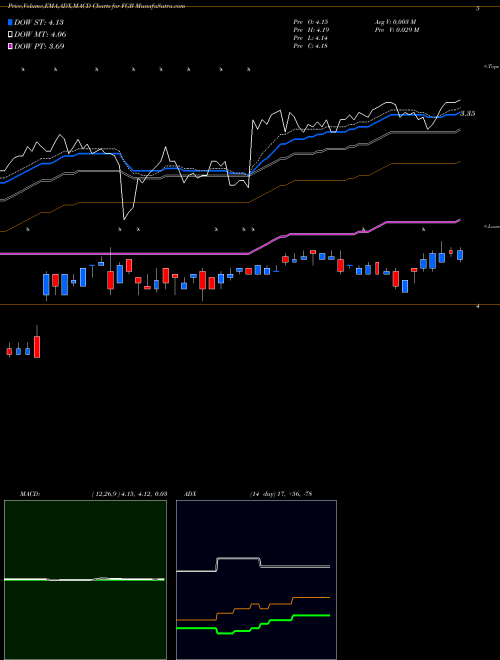The image size is (500, 660).
Task: Click the blue DOW ST legend swatch
Action: click(x=11, y=22)
